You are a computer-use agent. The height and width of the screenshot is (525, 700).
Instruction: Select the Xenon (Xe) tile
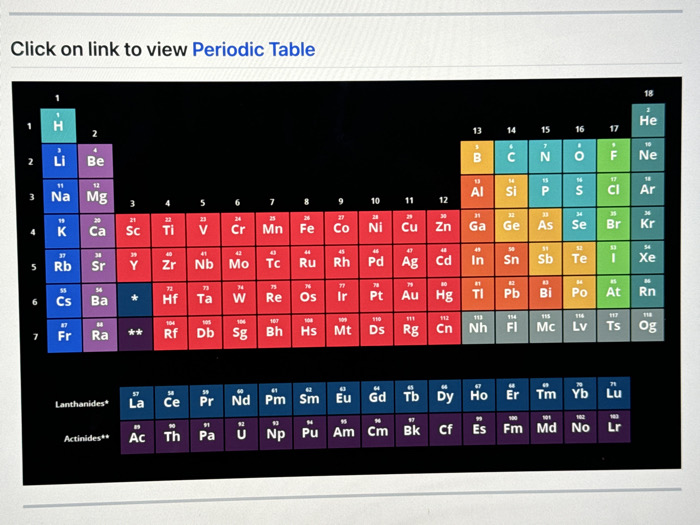click(x=648, y=257)
